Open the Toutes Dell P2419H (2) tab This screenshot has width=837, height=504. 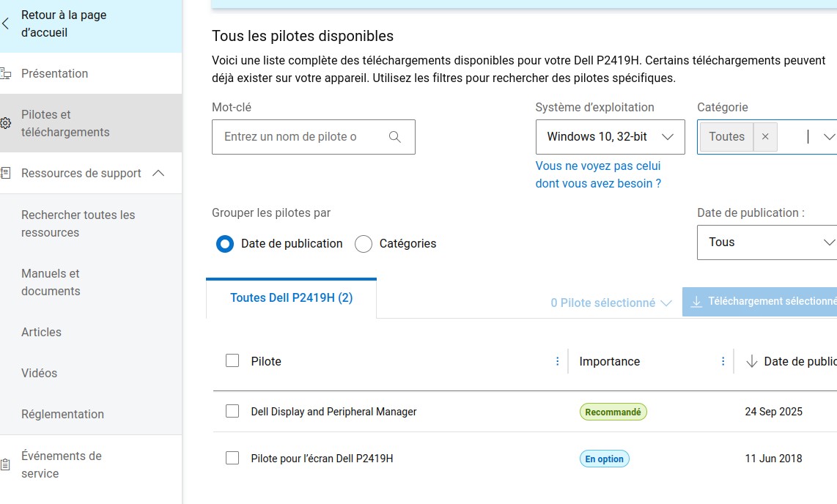[x=291, y=298]
